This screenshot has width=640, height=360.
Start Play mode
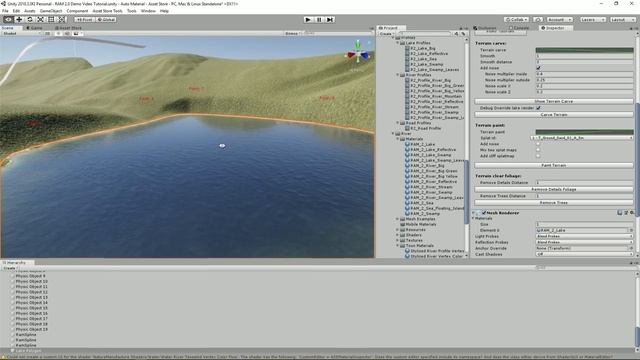point(308,19)
